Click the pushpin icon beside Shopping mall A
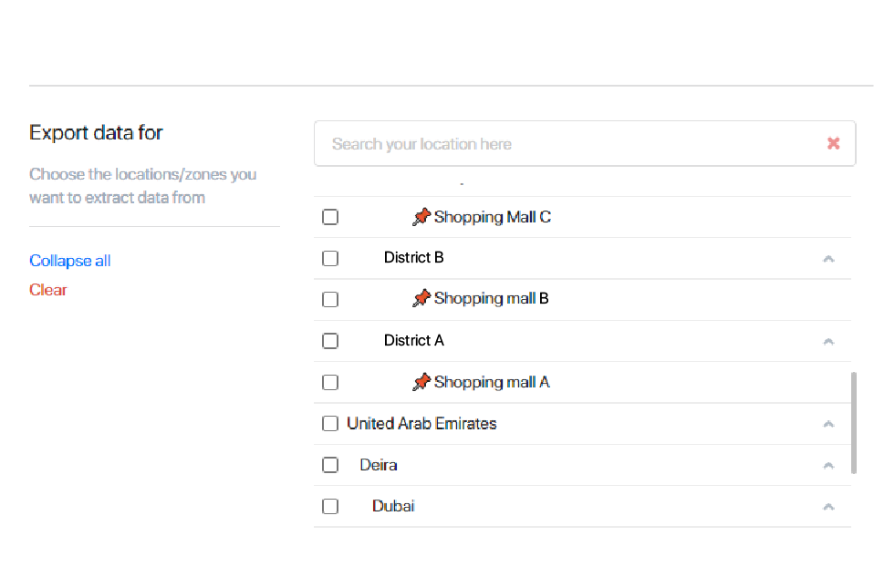The width and height of the screenshot is (874, 588). pos(421,382)
